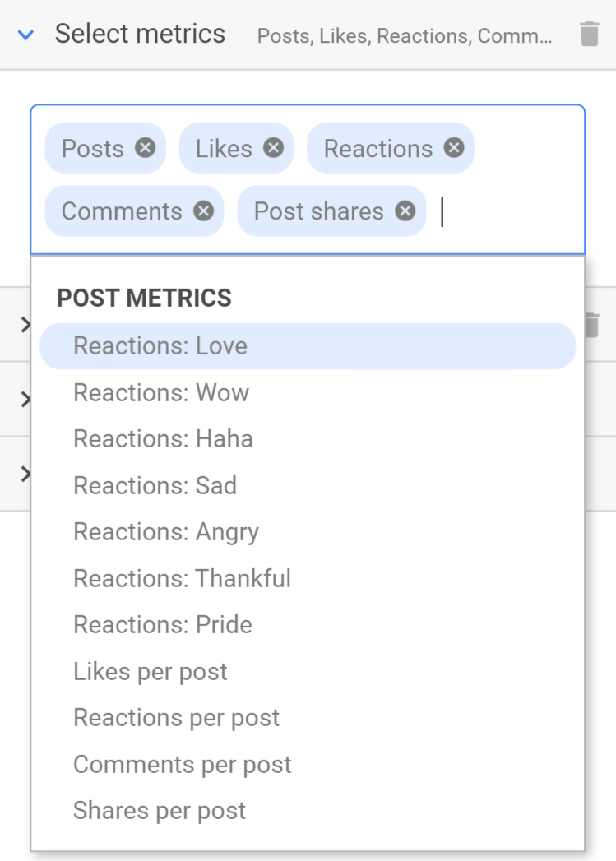Select the Comments per post option
This screenshot has height=861, width=616.
(182, 764)
